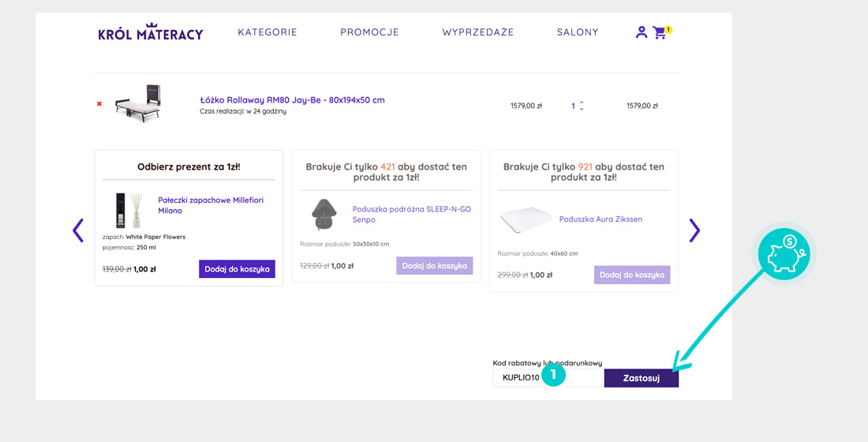This screenshot has width=868, height=442.
Task: Apply discount code with Zastosuj button
Action: 641,378
